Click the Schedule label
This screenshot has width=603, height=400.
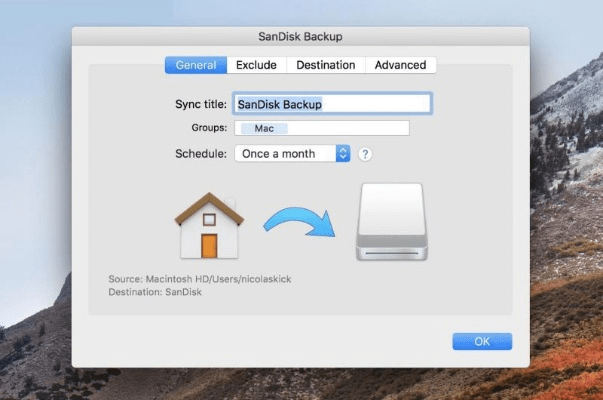(201, 154)
